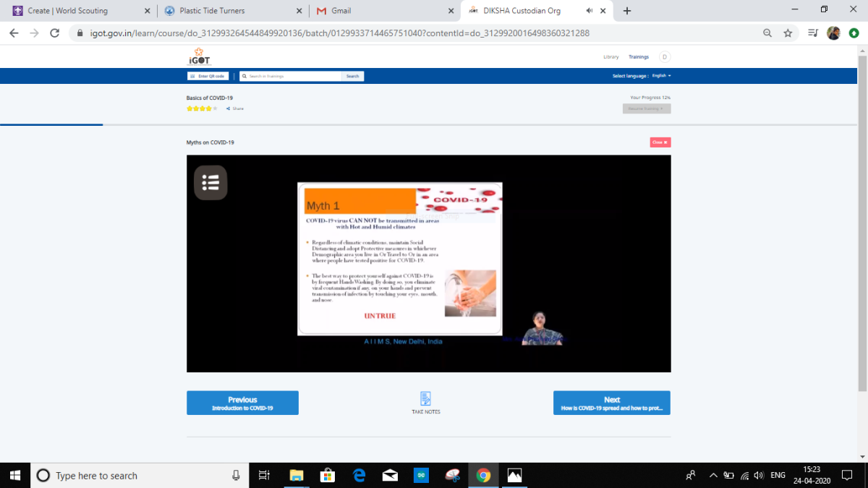This screenshot has height=488, width=868.
Task: Close the Gmail tab
Action: 450,11
